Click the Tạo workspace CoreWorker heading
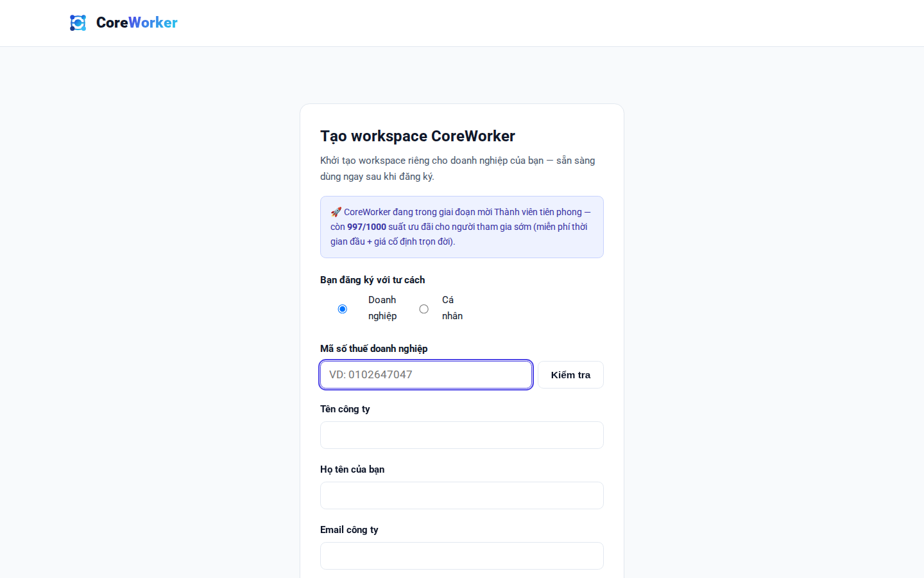924x578 pixels. point(418,136)
